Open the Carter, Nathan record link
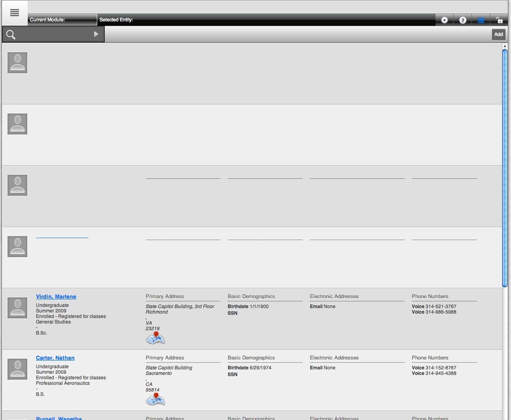 point(55,358)
